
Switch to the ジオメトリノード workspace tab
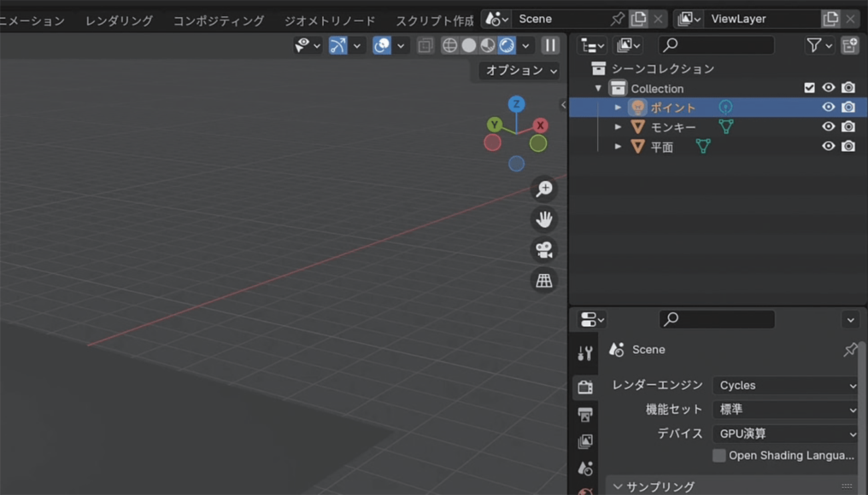[x=330, y=21]
